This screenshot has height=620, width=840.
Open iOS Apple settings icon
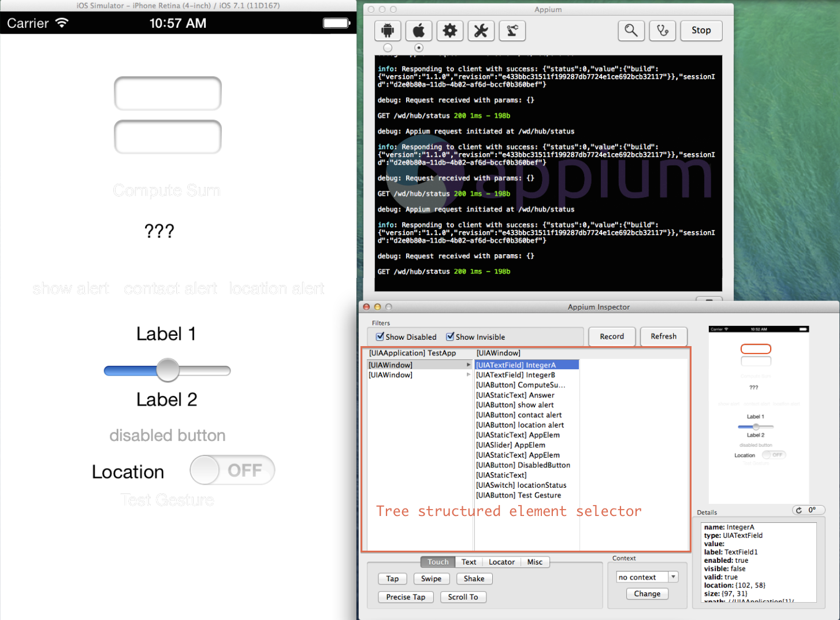click(419, 31)
